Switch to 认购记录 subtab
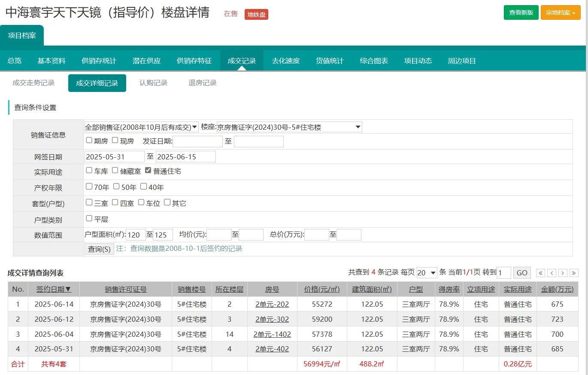 (x=154, y=83)
